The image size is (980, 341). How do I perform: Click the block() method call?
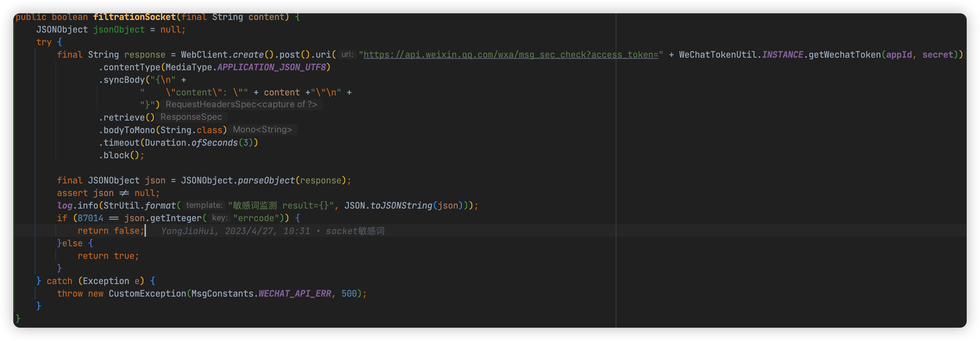coord(121,155)
